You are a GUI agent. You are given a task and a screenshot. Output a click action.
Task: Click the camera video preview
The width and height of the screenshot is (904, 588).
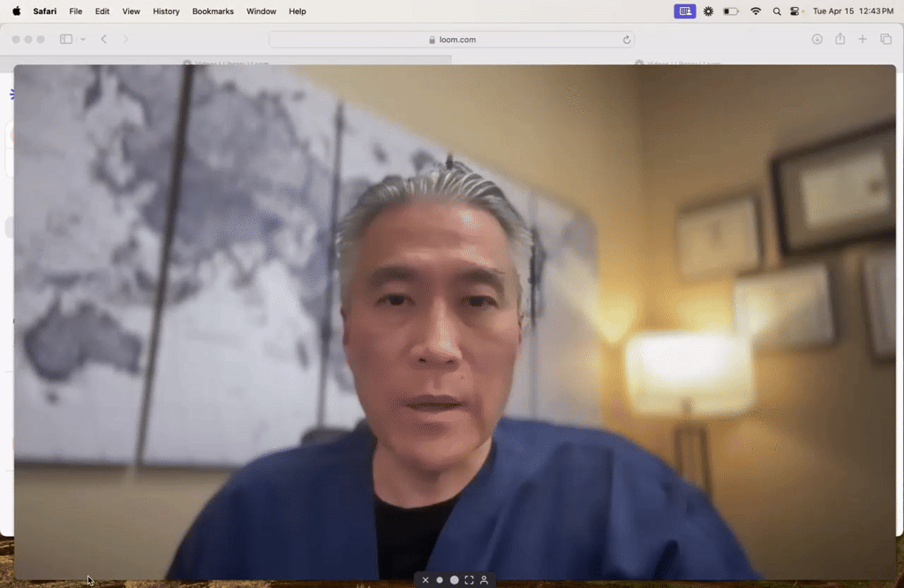point(455,321)
